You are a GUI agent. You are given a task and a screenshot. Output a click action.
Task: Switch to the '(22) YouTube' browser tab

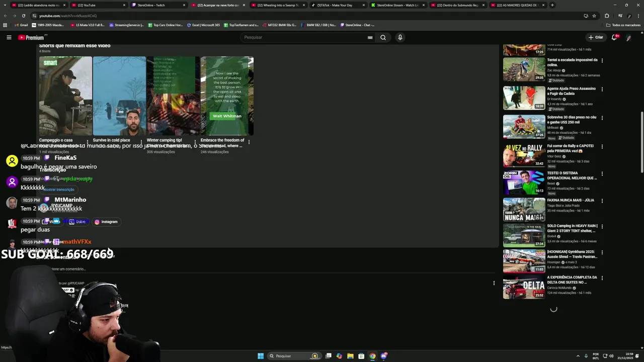[98, 5]
